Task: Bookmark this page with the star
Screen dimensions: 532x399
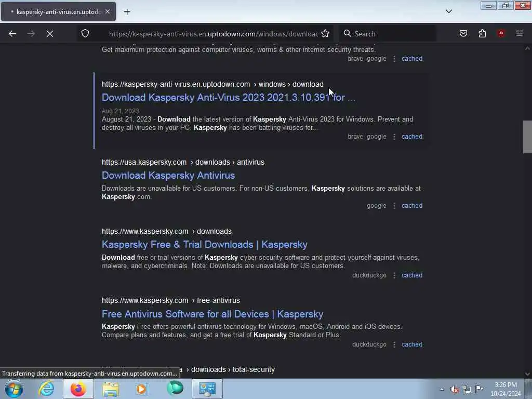Action: 325,33
